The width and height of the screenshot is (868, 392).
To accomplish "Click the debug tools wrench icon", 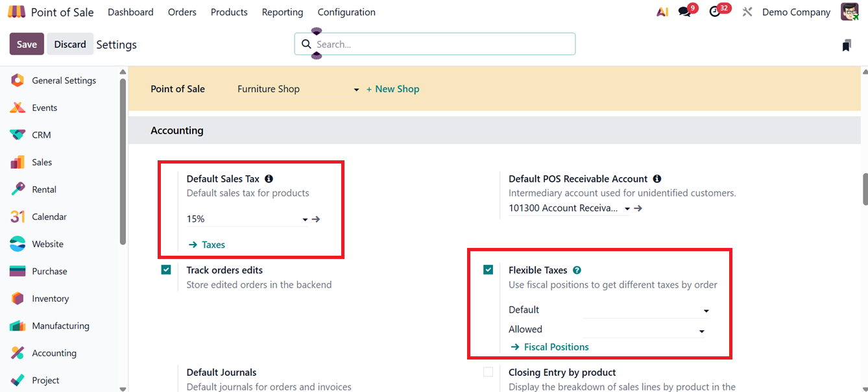I will click(747, 12).
